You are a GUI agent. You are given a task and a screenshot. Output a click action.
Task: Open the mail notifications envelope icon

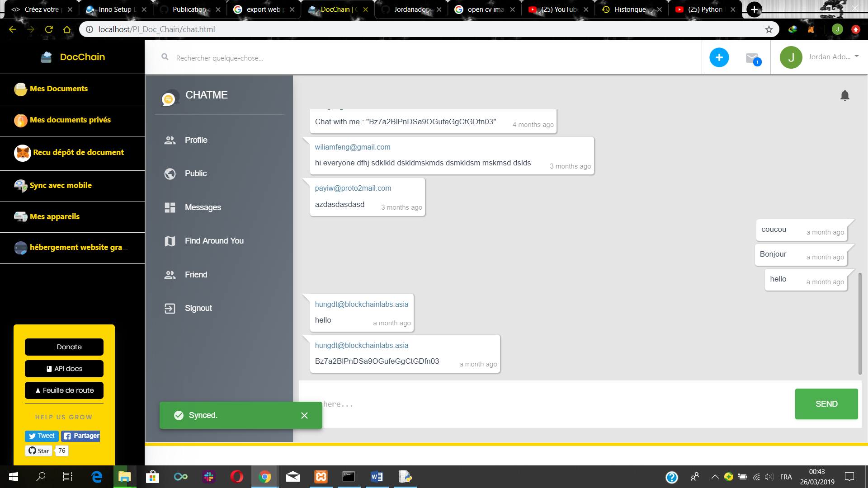tap(752, 58)
